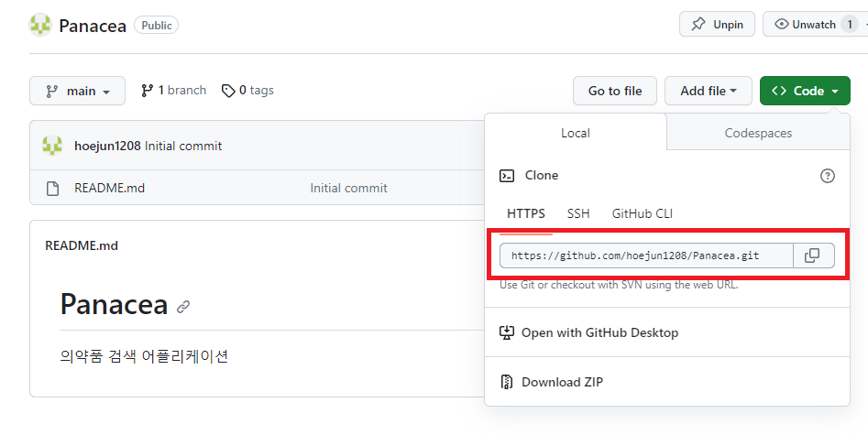
Task: Click the 의약품 검색 어플리케이션 description text
Action: click(x=144, y=356)
